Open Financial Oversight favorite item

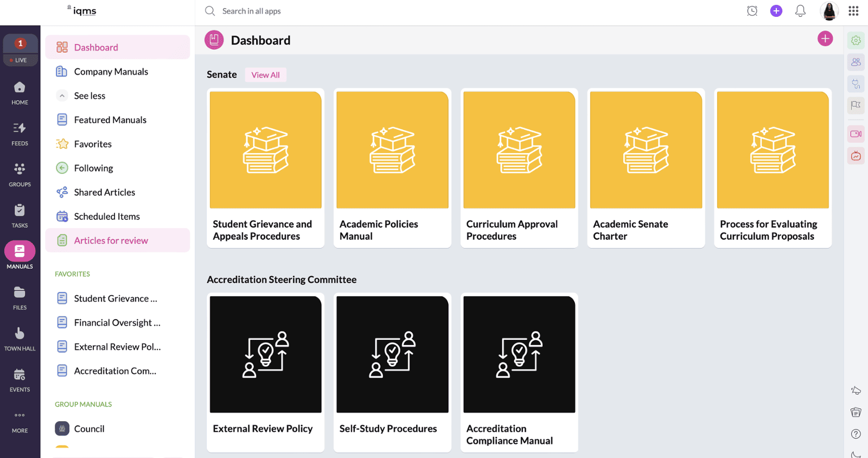[117, 323]
